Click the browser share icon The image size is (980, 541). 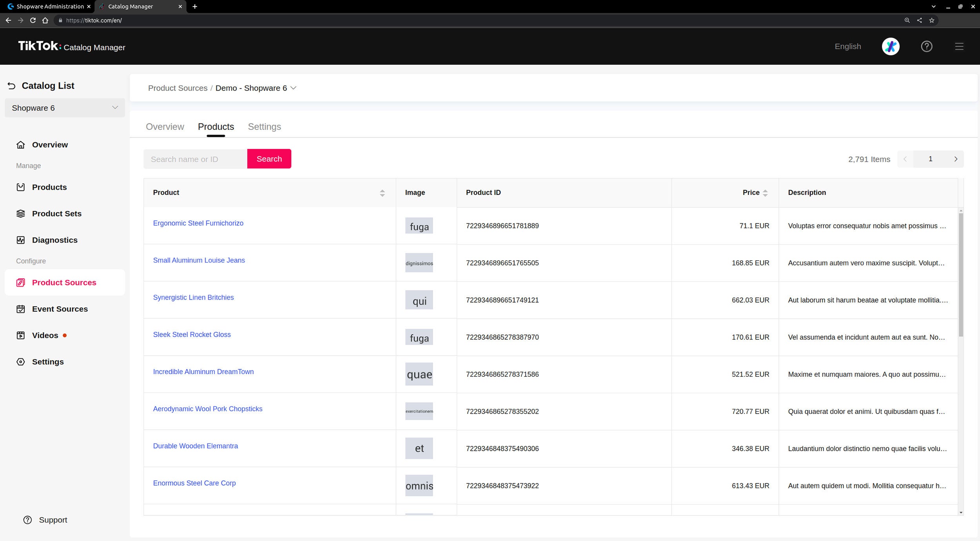pyautogui.click(x=919, y=20)
